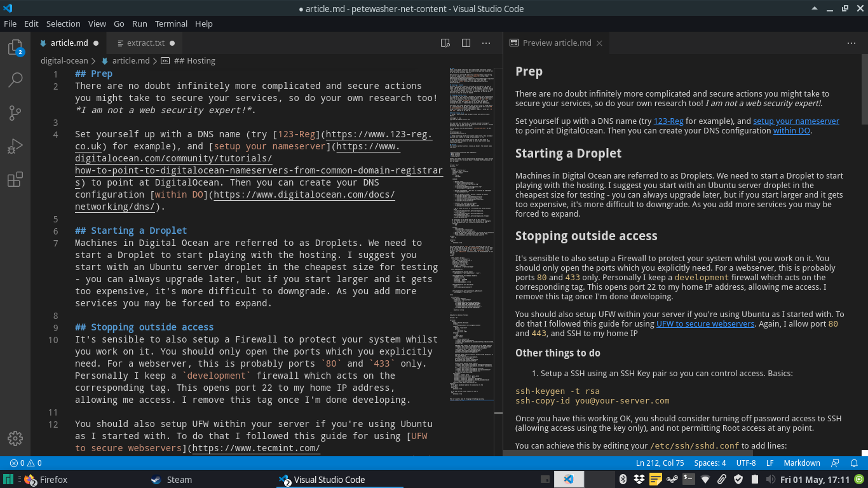The width and height of the screenshot is (868, 488).
Task: Open the notifications bell in status bar
Action: coord(853,463)
